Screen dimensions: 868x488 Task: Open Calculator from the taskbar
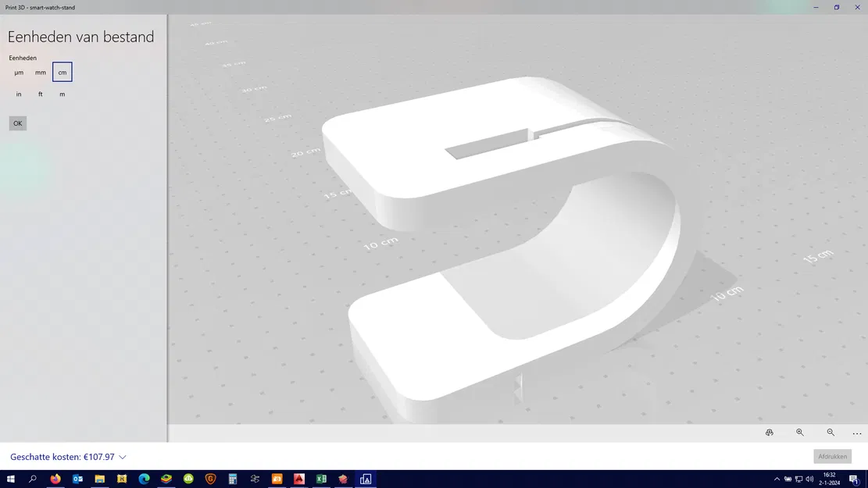pyautogui.click(x=233, y=479)
